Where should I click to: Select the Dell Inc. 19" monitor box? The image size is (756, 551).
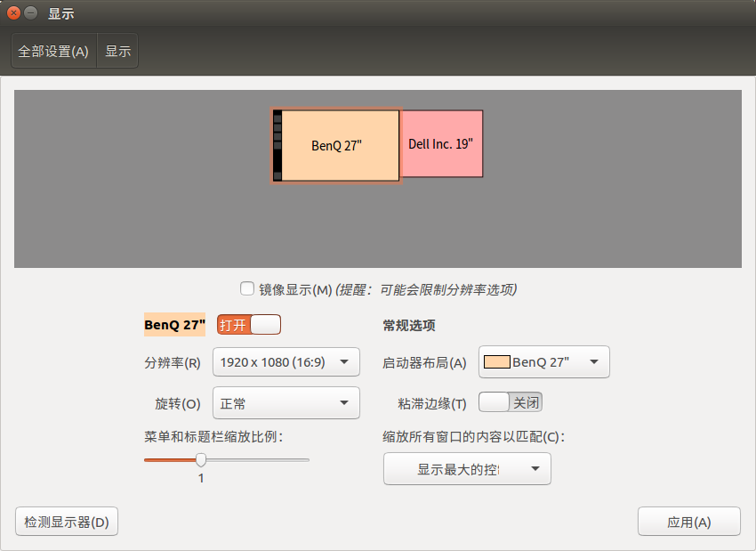click(x=442, y=144)
